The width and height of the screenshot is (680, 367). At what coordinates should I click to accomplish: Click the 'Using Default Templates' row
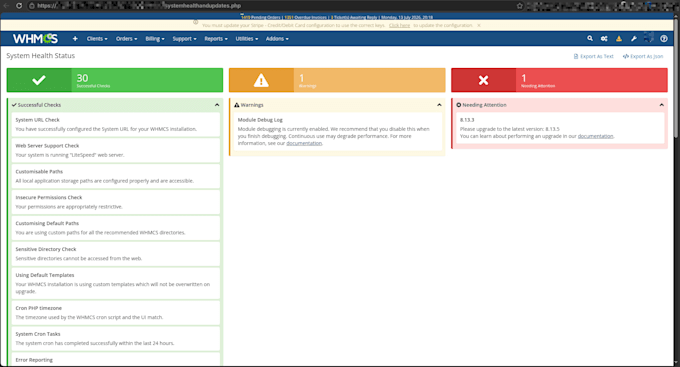tap(115, 283)
